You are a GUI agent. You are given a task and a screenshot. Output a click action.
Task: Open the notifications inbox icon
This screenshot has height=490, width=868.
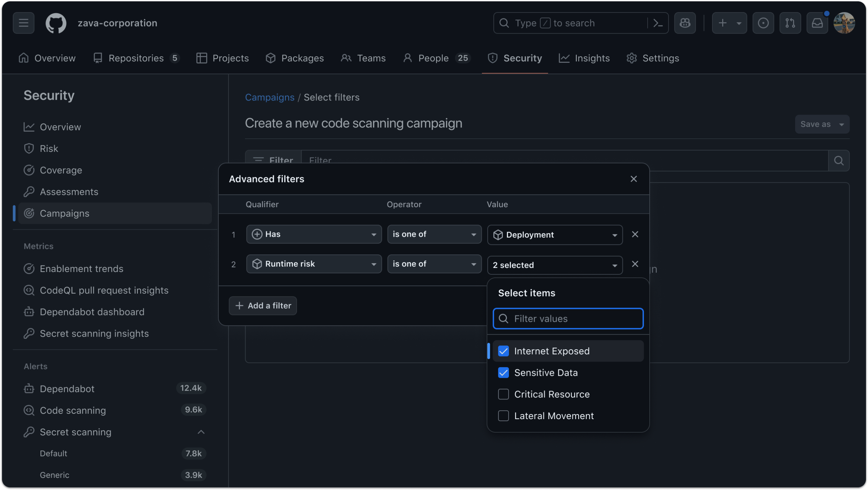tap(817, 23)
